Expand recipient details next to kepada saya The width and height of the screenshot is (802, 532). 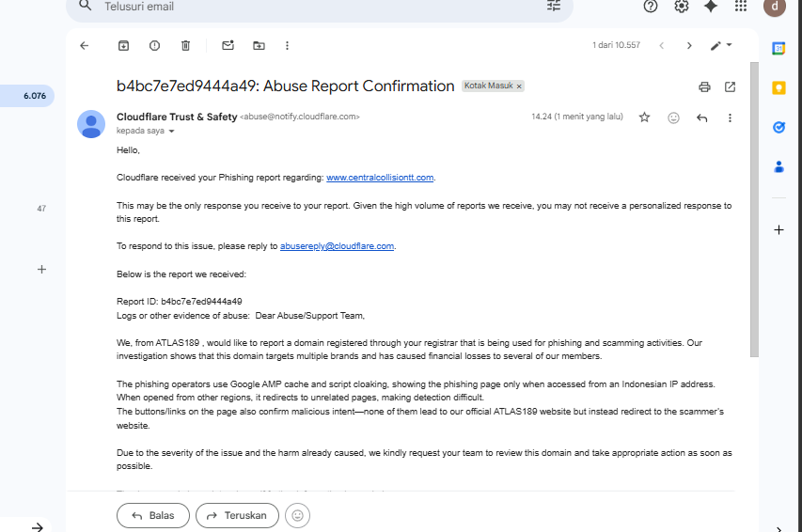point(171,131)
